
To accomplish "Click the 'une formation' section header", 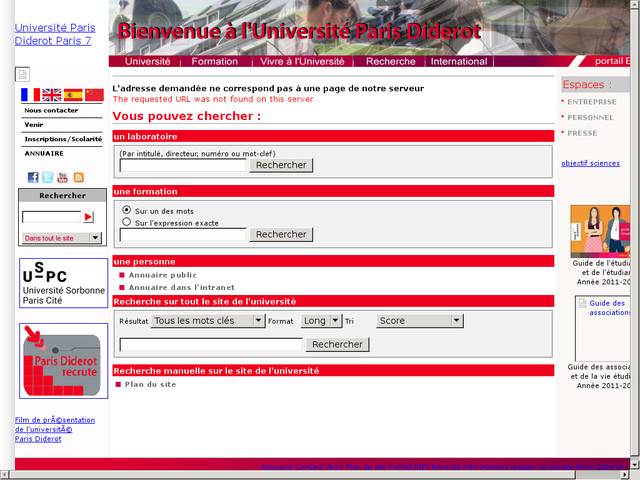I will pos(333,191).
